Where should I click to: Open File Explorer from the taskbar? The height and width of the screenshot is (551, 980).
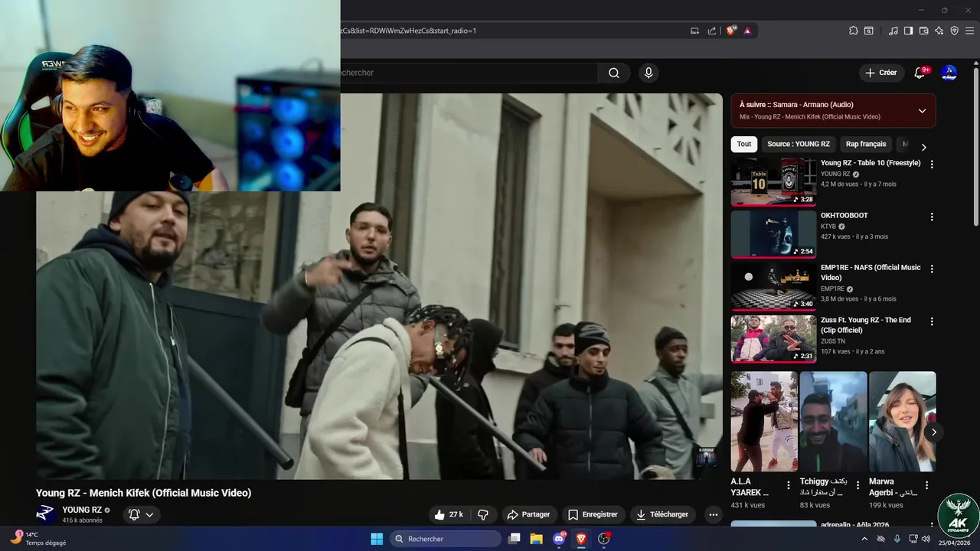[537, 539]
